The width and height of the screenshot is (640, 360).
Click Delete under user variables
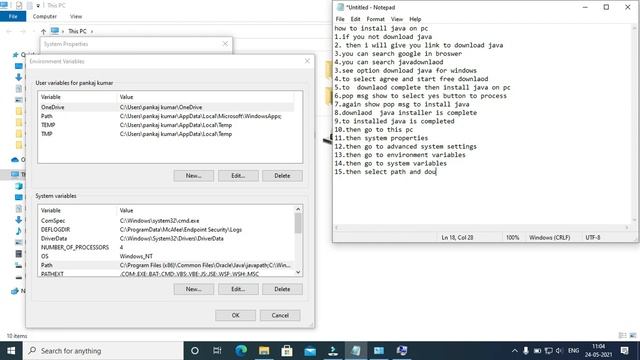click(282, 176)
